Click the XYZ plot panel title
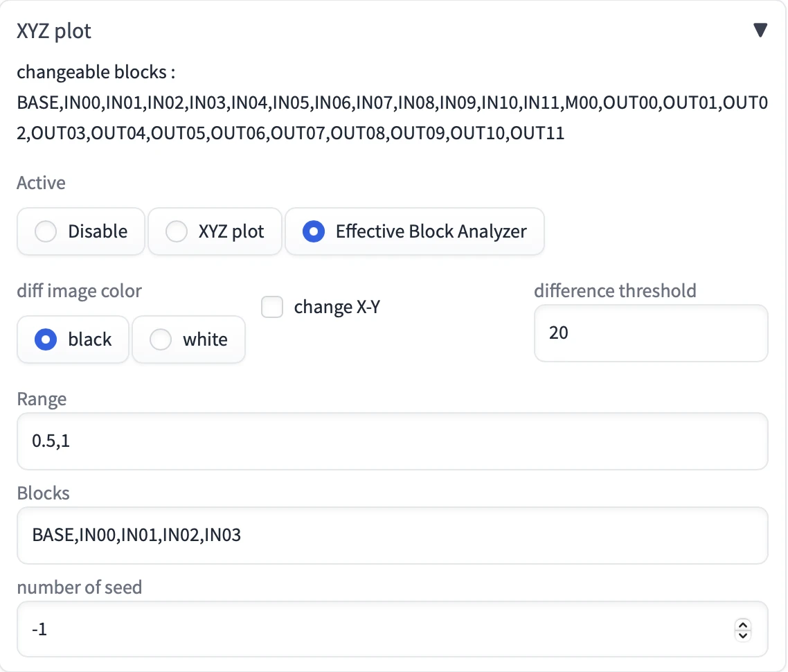 tap(54, 31)
